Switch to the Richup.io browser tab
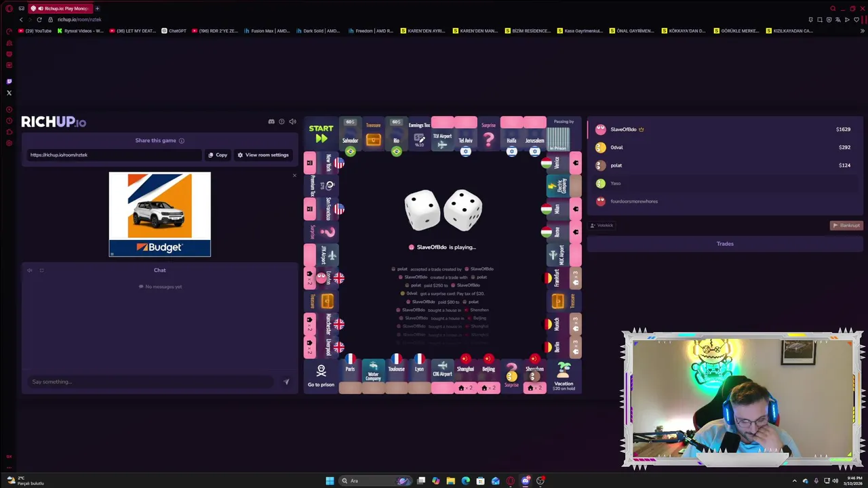 [x=62, y=8]
